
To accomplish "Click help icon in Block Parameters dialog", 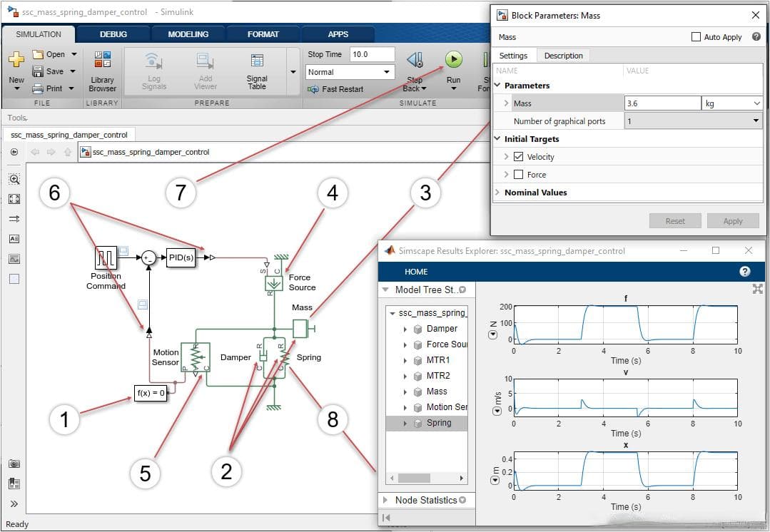I will 756,36.
